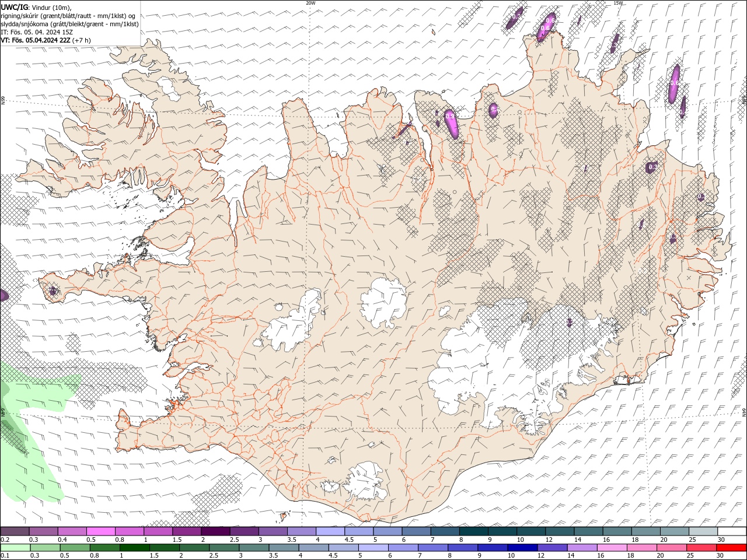Pick the light pink 16 swatch in lower legend
The width and height of the screenshot is (747, 560).
click(x=612, y=548)
